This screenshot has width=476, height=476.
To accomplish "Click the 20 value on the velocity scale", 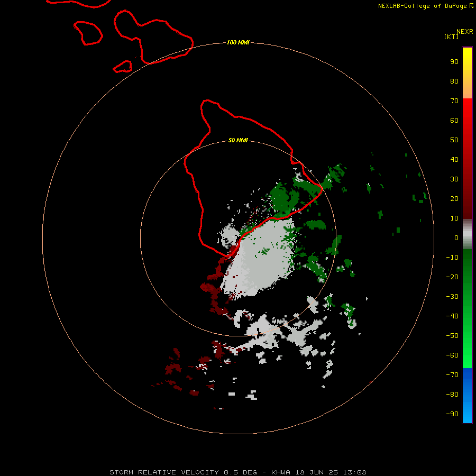I will coord(454,199).
